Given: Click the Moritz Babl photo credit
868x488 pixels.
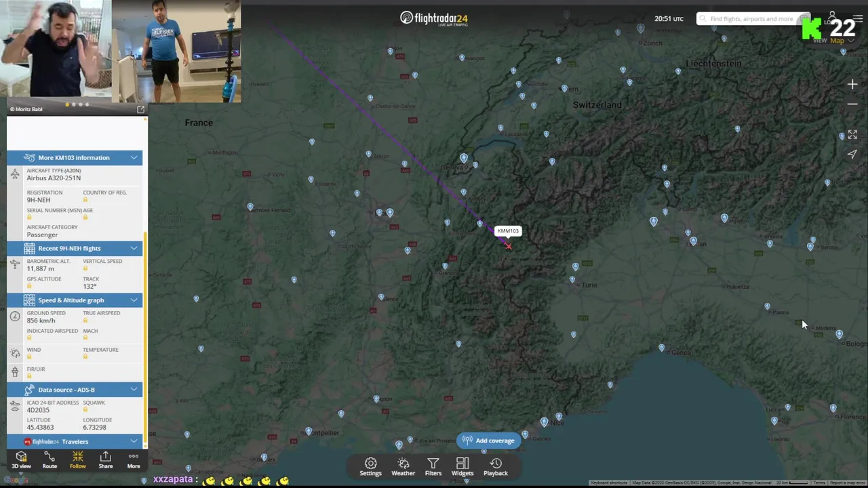Looking at the screenshot, I should (26, 109).
